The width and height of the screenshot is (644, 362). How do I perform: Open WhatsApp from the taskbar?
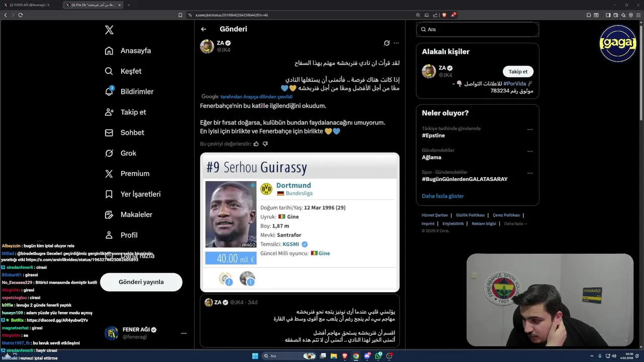(378, 356)
